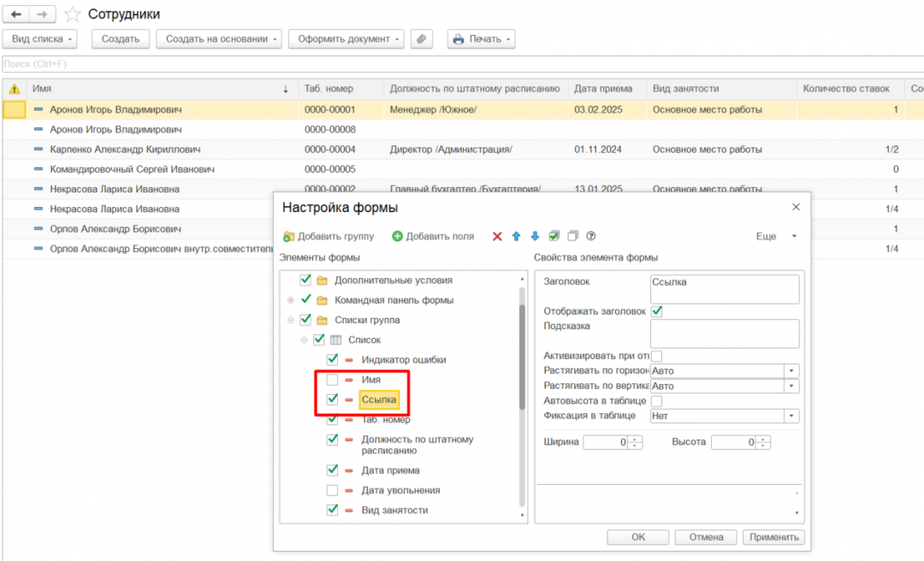The width and height of the screenshot is (924, 561).
Task: Enable the Дата увольнения checkbox
Action: [x=332, y=490]
